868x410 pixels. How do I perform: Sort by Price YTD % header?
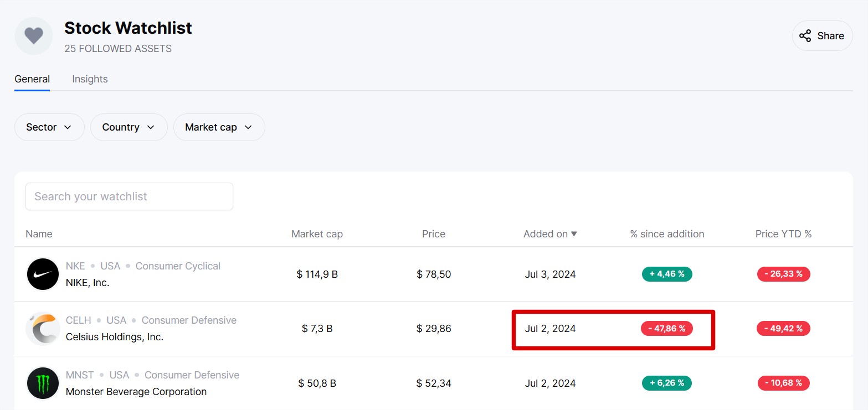(x=783, y=234)
